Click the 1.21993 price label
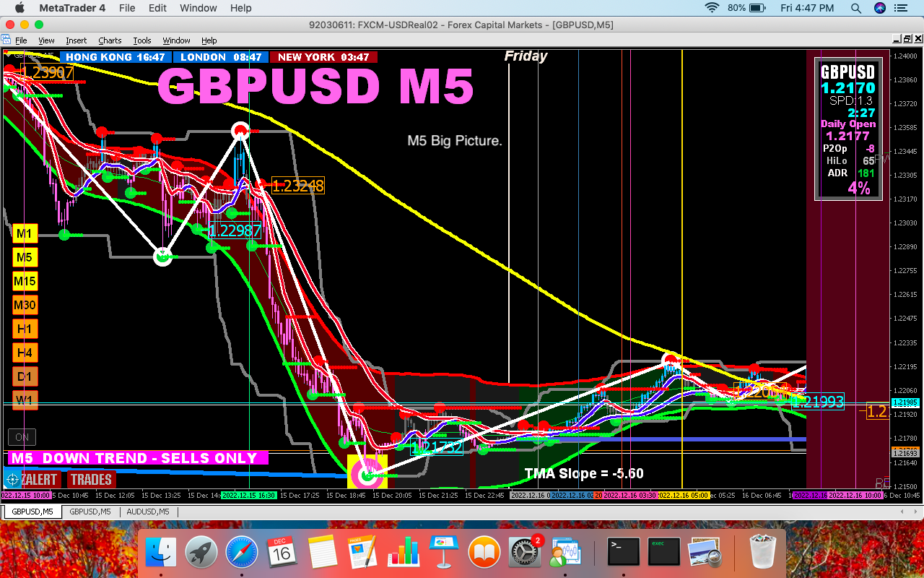This screenshot has width=924, height=578. coord(818,402)
